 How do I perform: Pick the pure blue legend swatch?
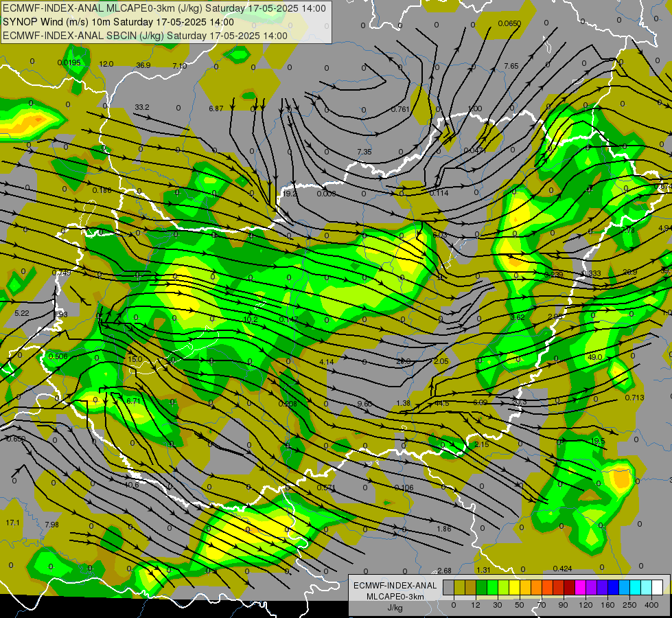(613, 587)
